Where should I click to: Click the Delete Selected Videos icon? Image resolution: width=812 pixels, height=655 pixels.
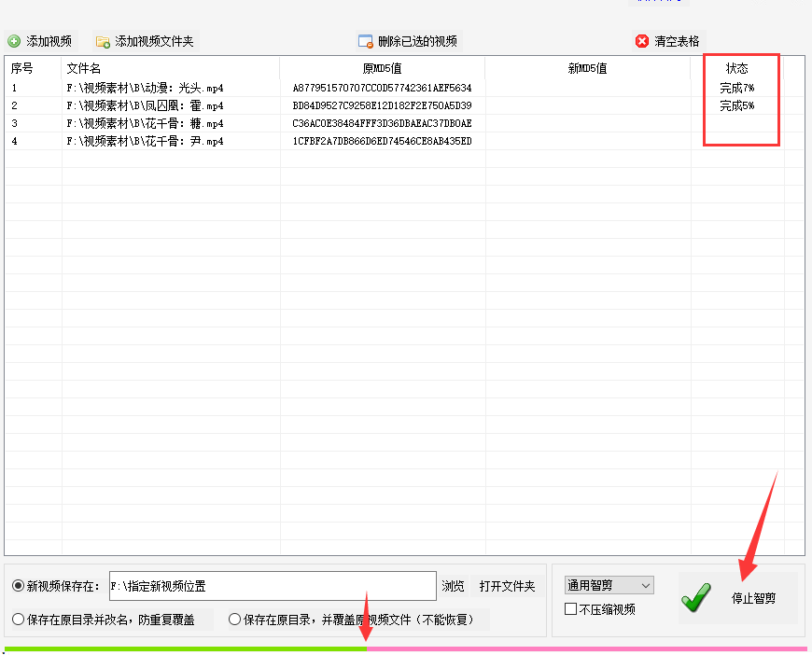point(366,41)
